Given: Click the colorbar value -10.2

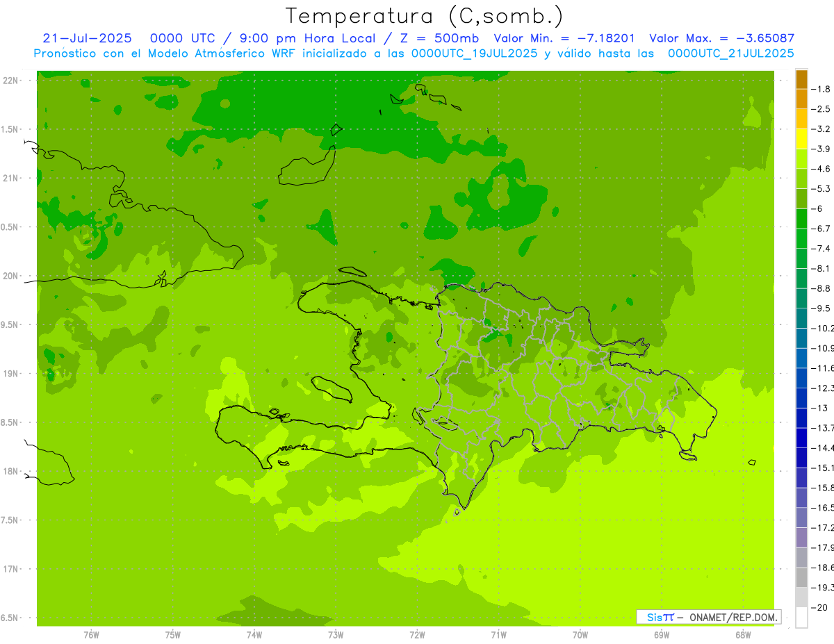Looking at the screenshot, I should click(823, 328).
